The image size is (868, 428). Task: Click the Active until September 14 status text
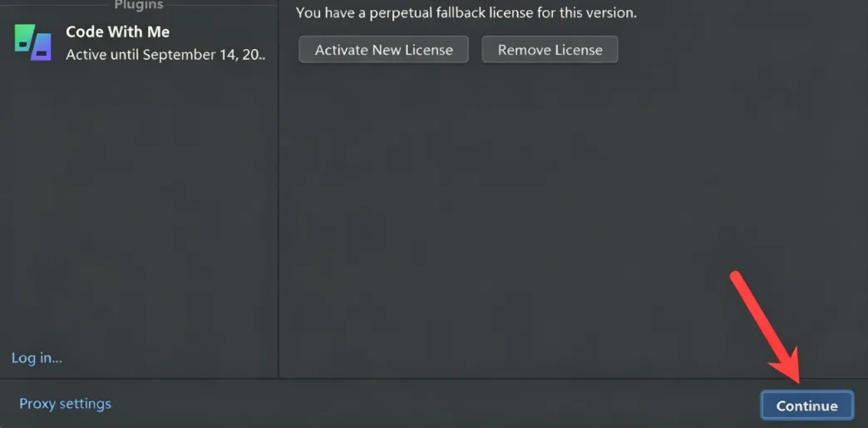point(165,55)
